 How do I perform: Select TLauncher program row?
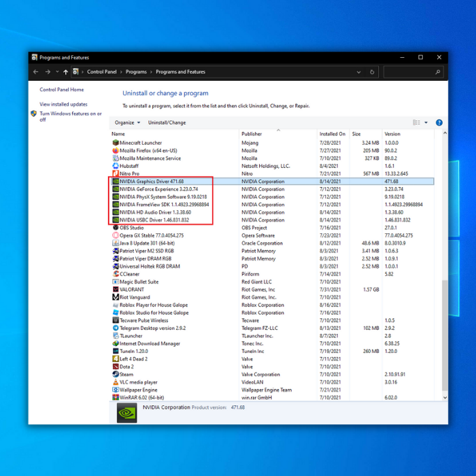(272, 336)
